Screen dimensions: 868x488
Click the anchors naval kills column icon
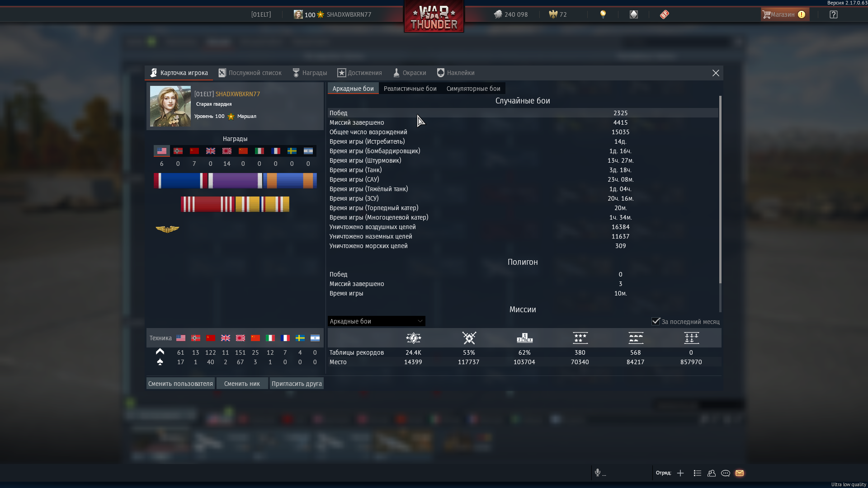[x=691, y=338]
